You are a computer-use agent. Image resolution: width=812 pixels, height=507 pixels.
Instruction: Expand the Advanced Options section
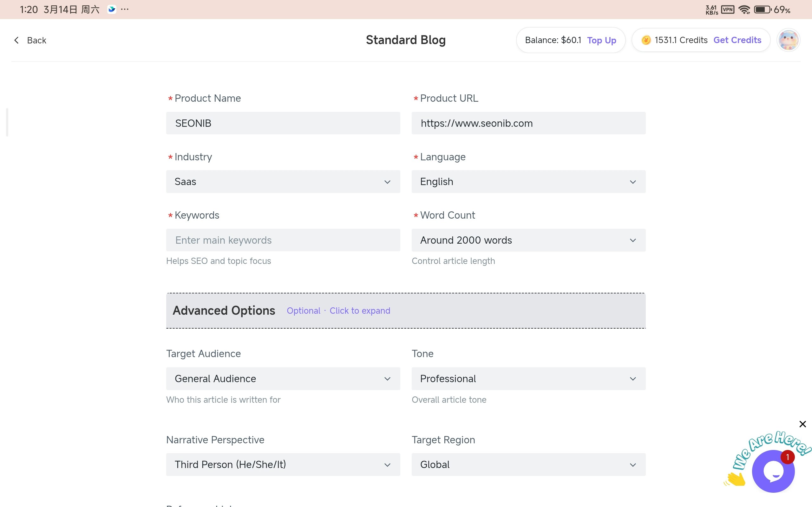coord(406,311)
